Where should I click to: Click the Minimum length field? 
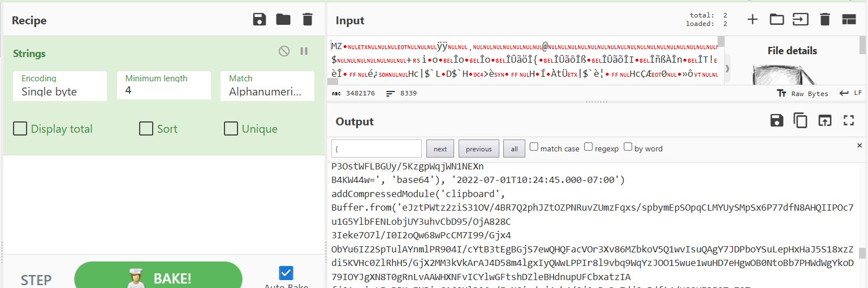click(163, 90)
